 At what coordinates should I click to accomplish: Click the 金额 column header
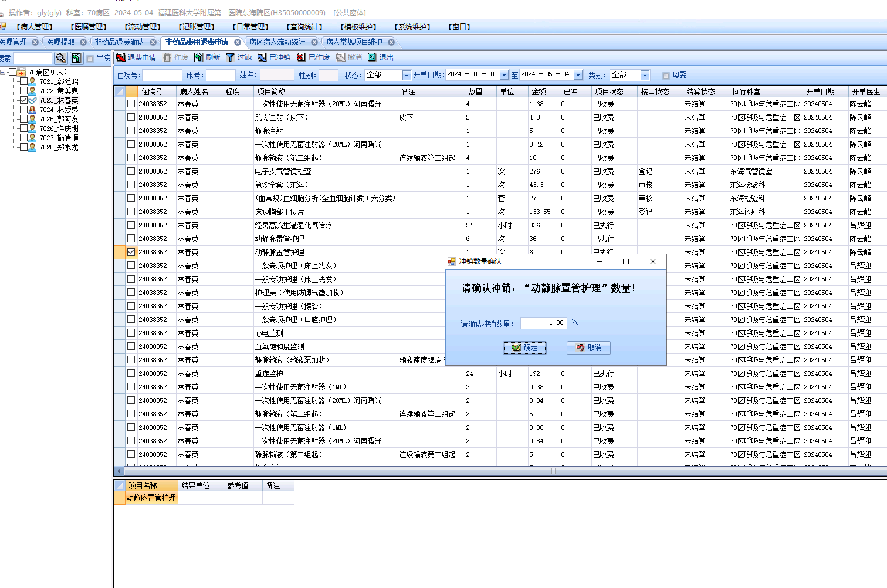pyautogui.click(x=543, y=91)
